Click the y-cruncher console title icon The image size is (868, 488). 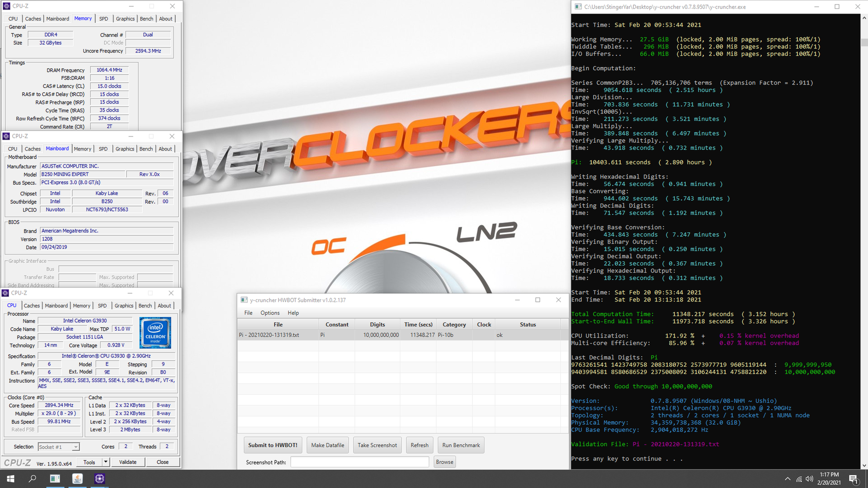pyautogui.click(x=578, y=7)
